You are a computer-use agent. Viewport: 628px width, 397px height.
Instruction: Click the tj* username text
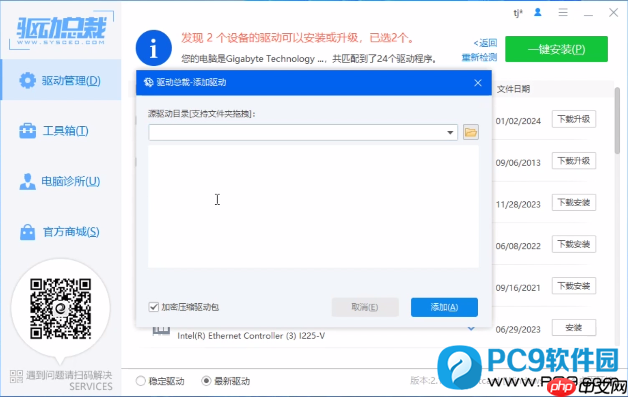(x=518, y=13)
